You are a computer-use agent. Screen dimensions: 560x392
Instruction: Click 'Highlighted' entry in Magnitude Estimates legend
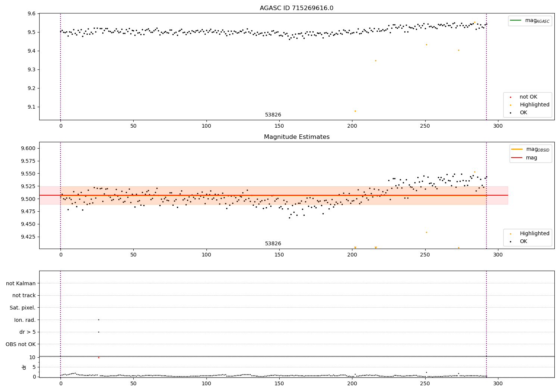530,234
